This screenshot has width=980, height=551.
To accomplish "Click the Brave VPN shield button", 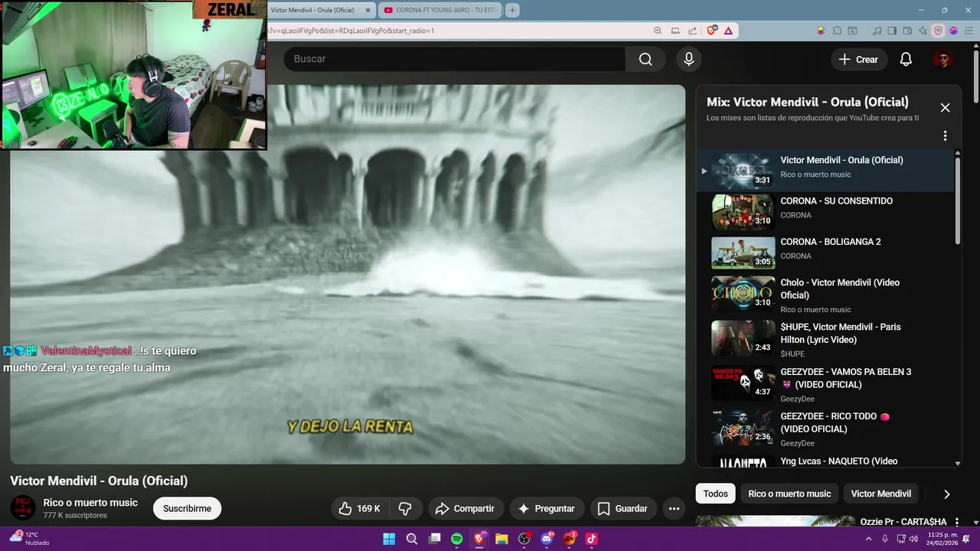I will click(938, 31).
